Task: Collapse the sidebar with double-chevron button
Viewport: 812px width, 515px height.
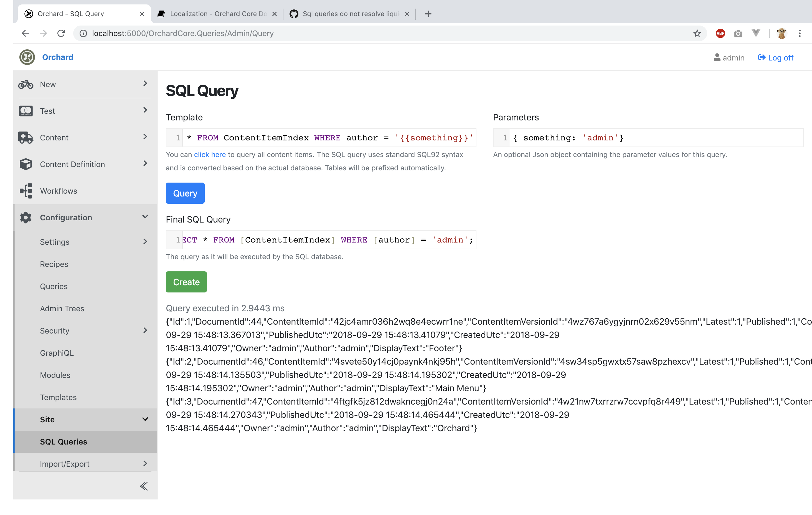Action: click(144, 486)
